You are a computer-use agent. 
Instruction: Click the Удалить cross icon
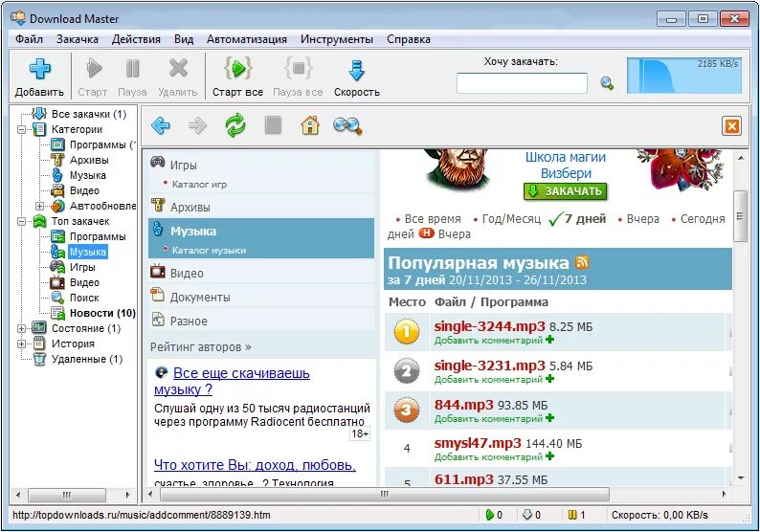[x=178, y=68]
